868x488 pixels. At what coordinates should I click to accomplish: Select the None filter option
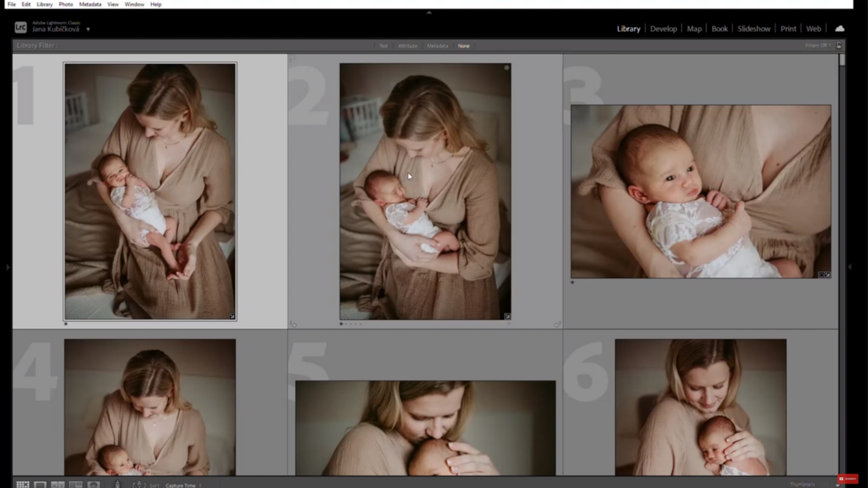point(463,46)
